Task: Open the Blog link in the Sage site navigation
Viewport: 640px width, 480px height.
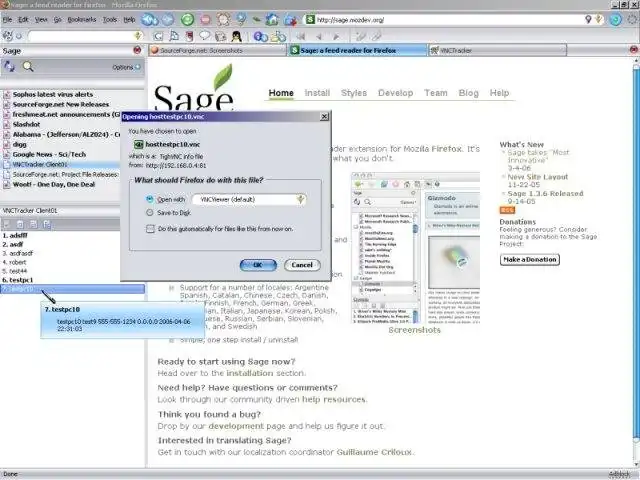Action: coord(469,93)
